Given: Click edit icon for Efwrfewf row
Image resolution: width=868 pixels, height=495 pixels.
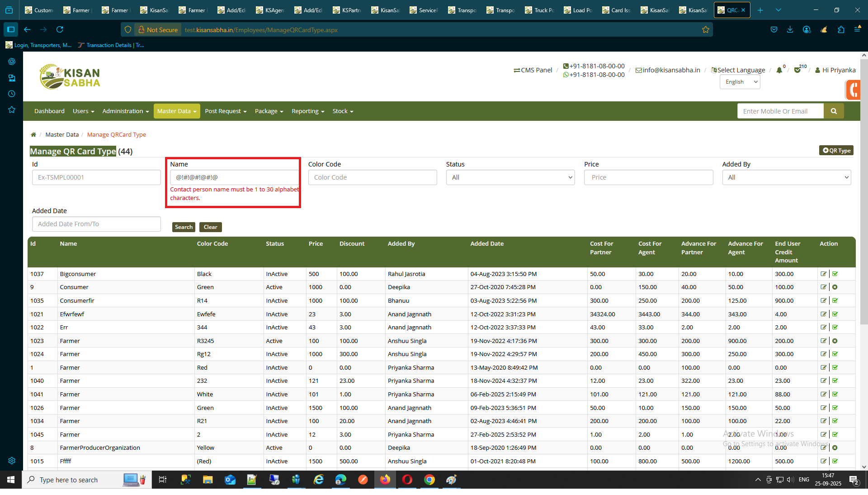Looking at the screenshot, I should pos(823,314).
